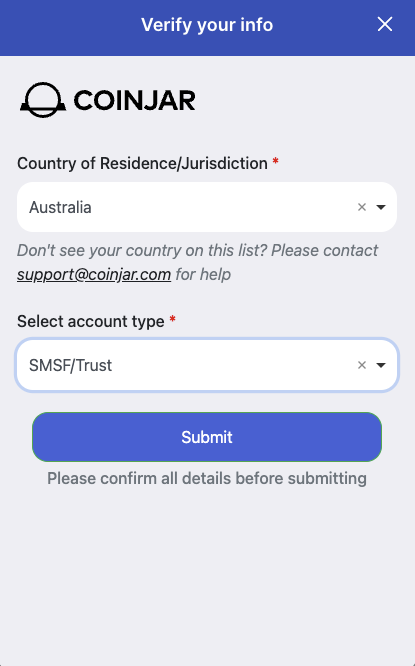
Task: Click the COINJAR wordmark text
Action: click(135, 101)
